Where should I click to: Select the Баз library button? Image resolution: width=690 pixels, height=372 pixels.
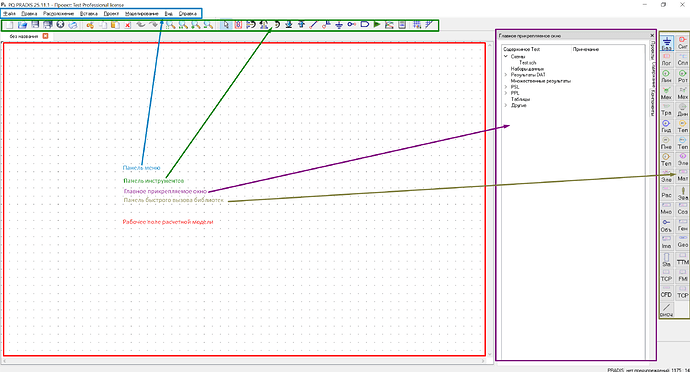click(667, 43)
